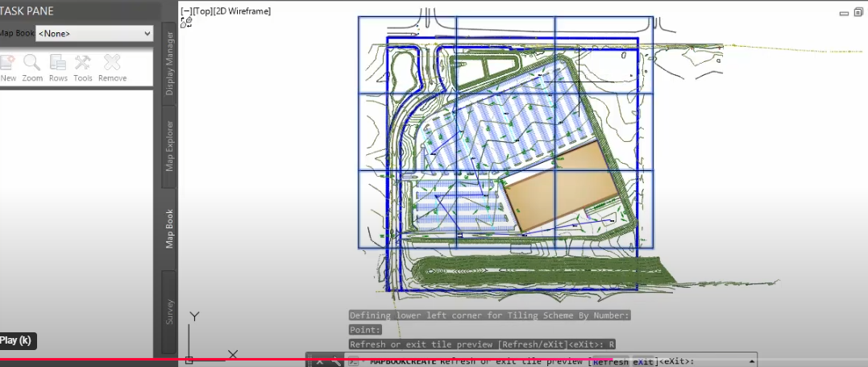Screen dimensions: 868x367
Task: Switch to the Map Explorer tab
Action: click(x=169, y=146)
